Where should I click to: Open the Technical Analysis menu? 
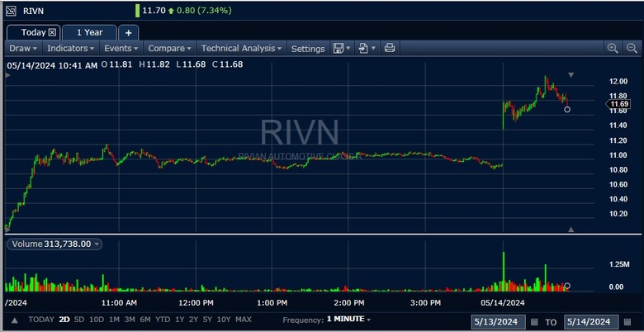click(x=241, y=49)
